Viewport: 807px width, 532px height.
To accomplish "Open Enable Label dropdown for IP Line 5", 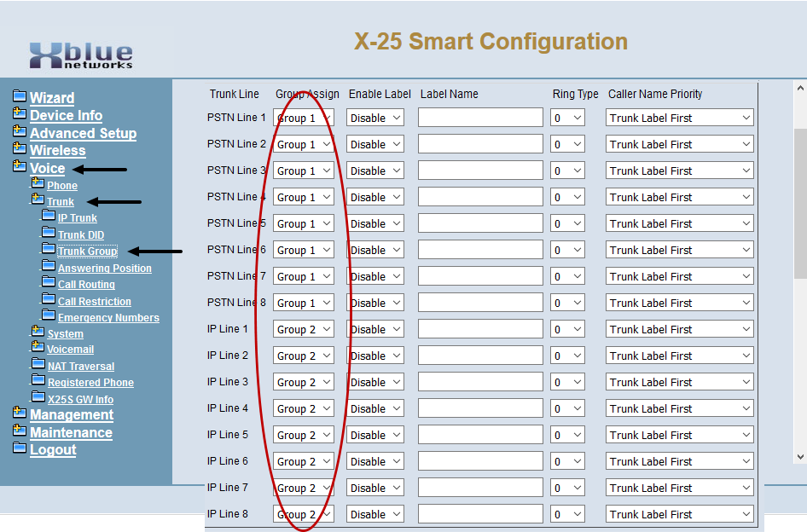I will pos(375,436).
